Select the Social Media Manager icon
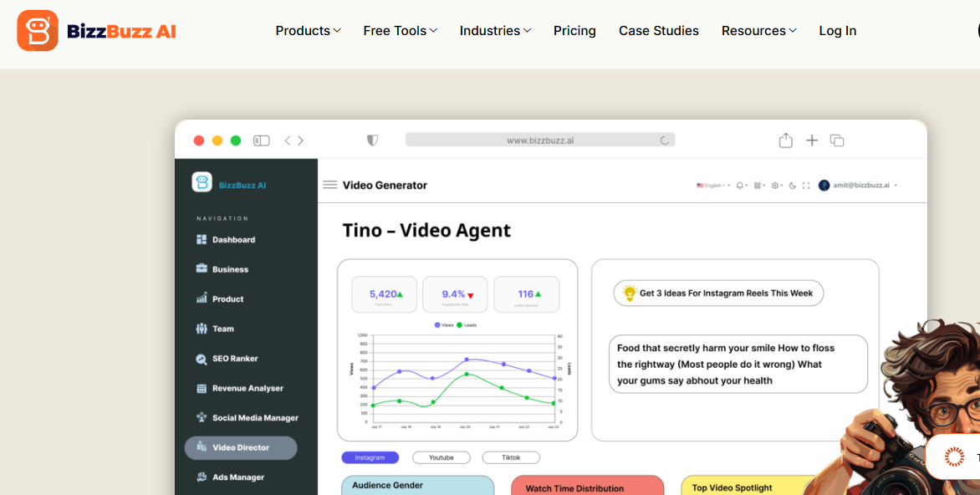 point(202,417)
